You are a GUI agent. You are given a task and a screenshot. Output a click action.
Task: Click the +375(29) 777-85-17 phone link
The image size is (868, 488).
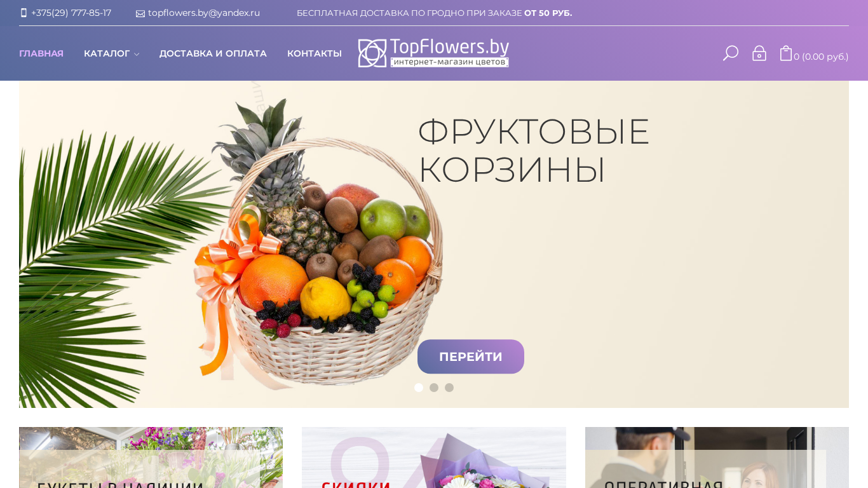(71, 13)
